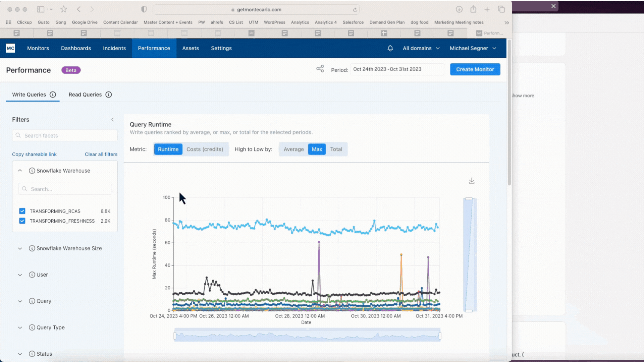Uncheck the TRANSFORMING_FRESHNESS checkbox
644x362 pixels.
pyautogui.click(x=22, y=221)
